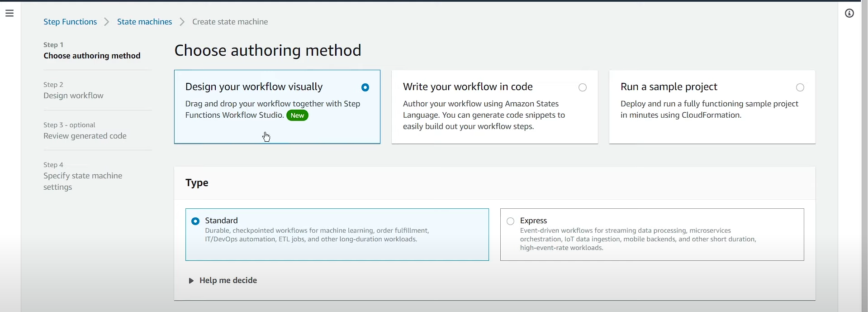Screen dimensions: 868x312
Task: Click the Step 1 Choose authoring method item
Action: click(x=92, y=51)
